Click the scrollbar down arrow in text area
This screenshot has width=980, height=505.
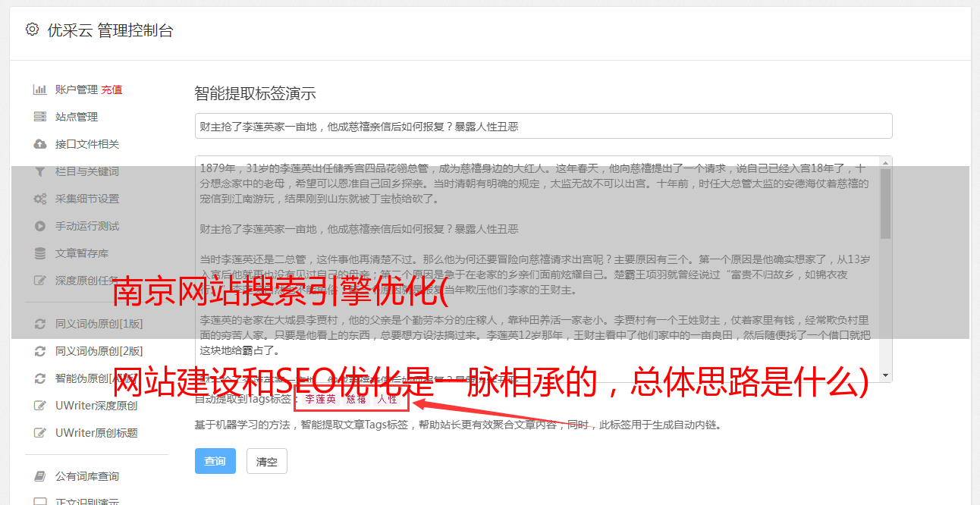tap(885, 376)
